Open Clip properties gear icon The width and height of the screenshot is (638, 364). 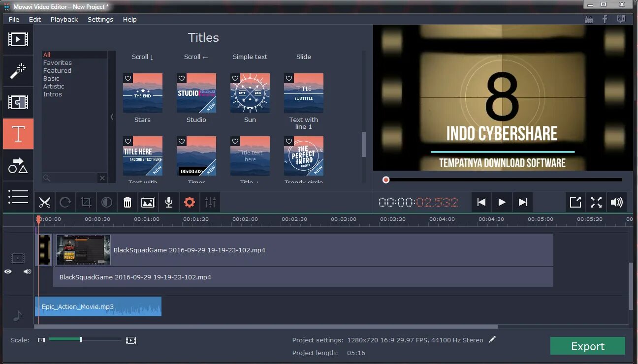(190, 202)
